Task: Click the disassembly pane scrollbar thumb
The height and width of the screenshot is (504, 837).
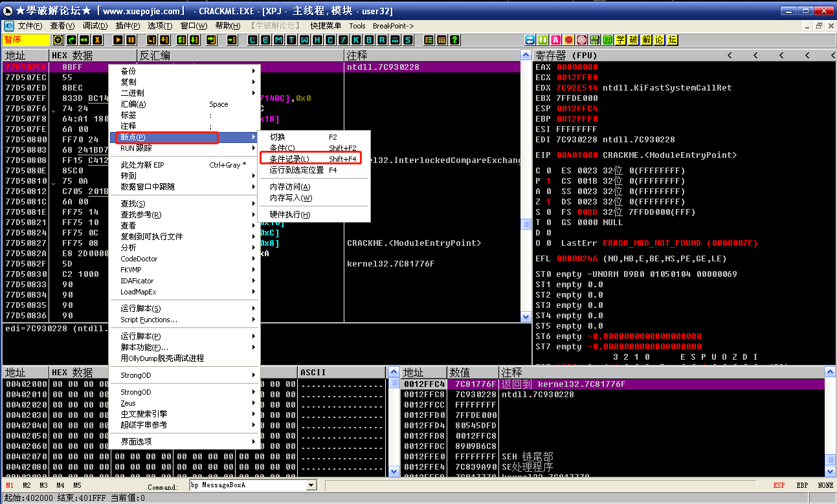Action: [526, 225]
